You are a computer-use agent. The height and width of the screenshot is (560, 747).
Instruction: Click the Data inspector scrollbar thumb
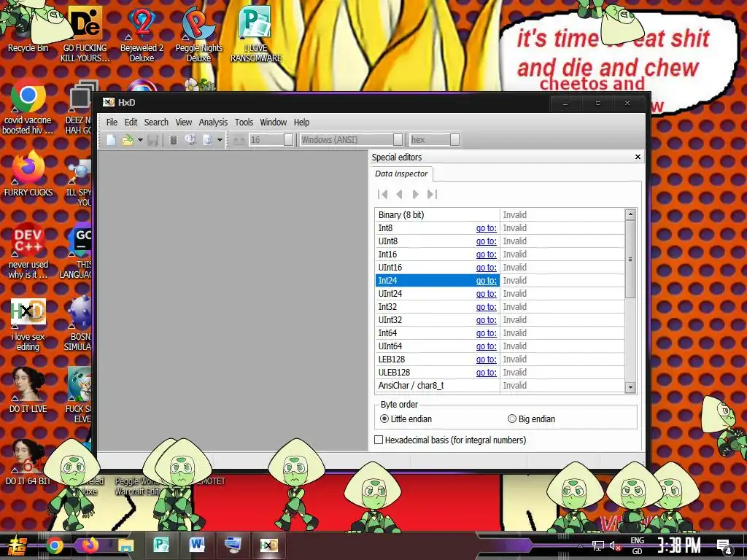click(630, 259)
